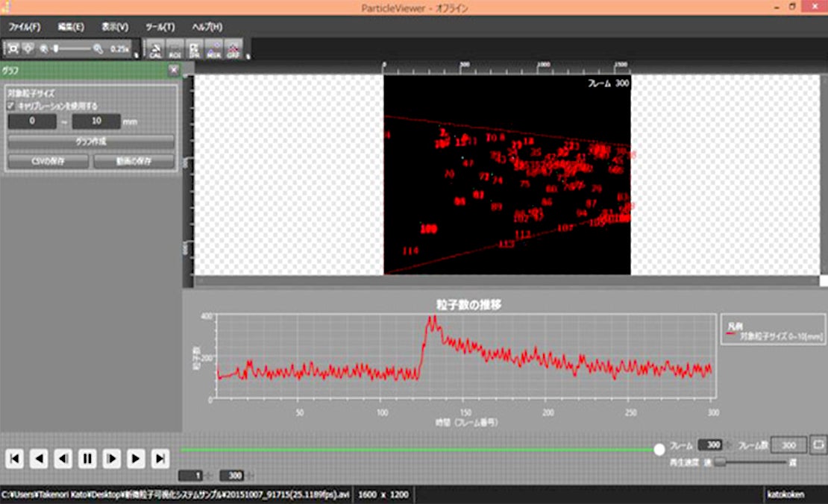Pause playback with the pause button
Image resolution: width=828 pixels, height=504 pixels.
pyautogui.click(x=87, y=459)
